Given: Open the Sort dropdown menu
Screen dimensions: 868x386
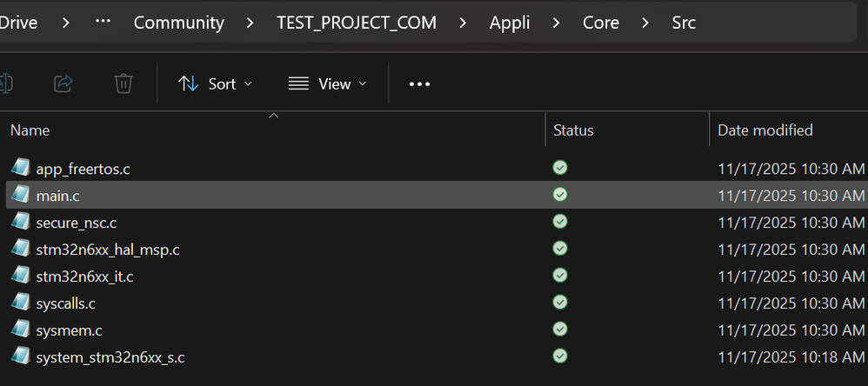Looking at the screenshot, I should (215, 83).
